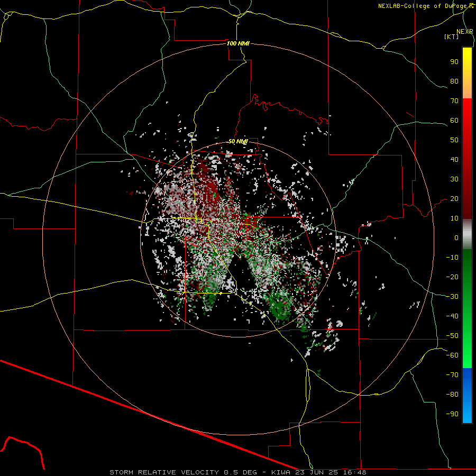Click the blue bottom segment of the color bar
The image size is (476, 476).
coord(467,396)
